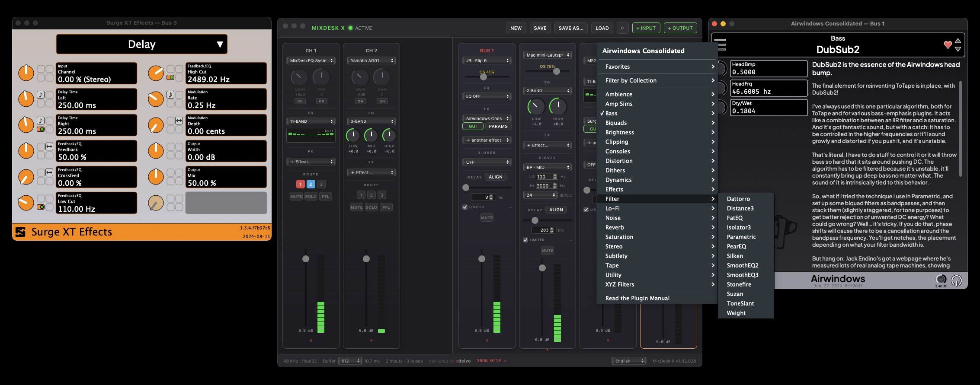980x385 pixels.
Task: Open CH 1 11-BAND EQ dropdown
Action: pos(311,121)
